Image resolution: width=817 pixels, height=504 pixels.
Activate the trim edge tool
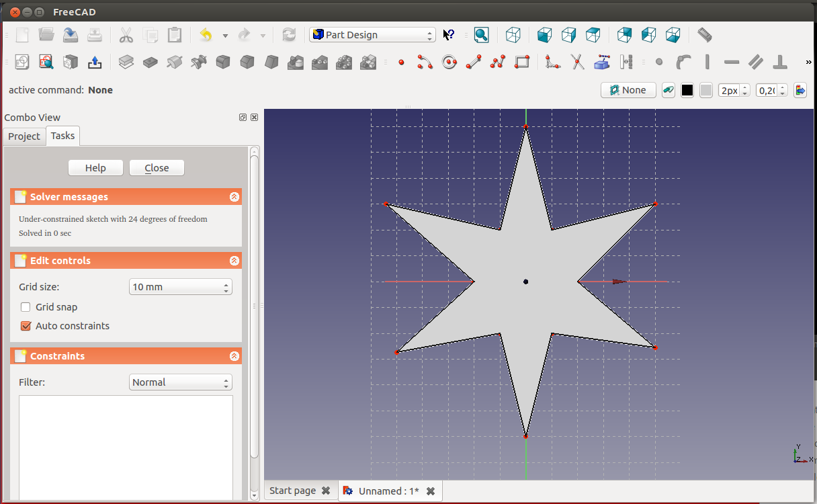pyautogui.click(x=577, y=62)
